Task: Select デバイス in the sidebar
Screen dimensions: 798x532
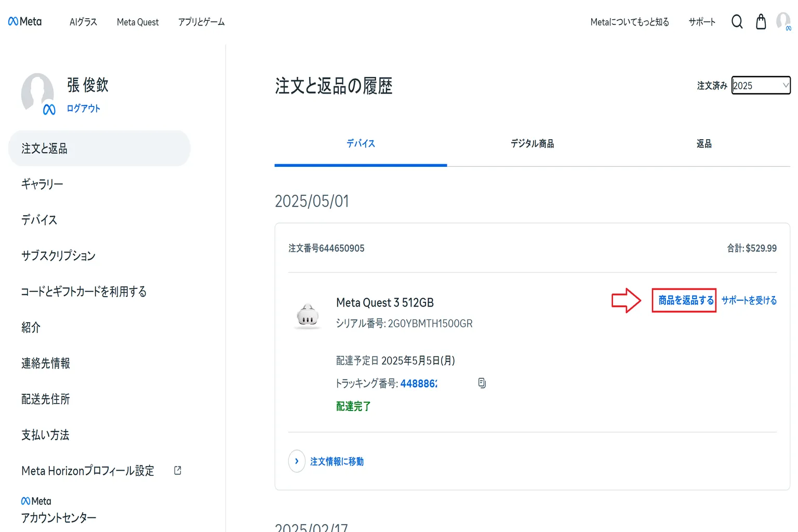Action: tap(39, 220)
